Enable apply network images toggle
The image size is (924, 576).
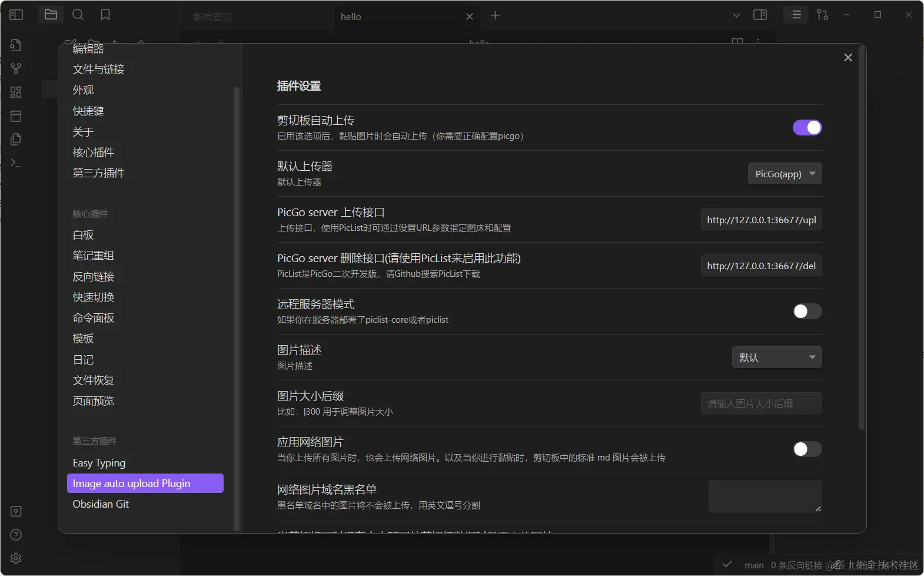[807, 449]
